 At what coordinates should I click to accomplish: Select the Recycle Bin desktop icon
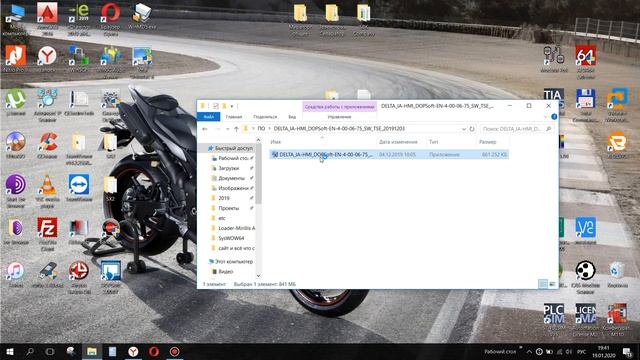click(617, 274)
